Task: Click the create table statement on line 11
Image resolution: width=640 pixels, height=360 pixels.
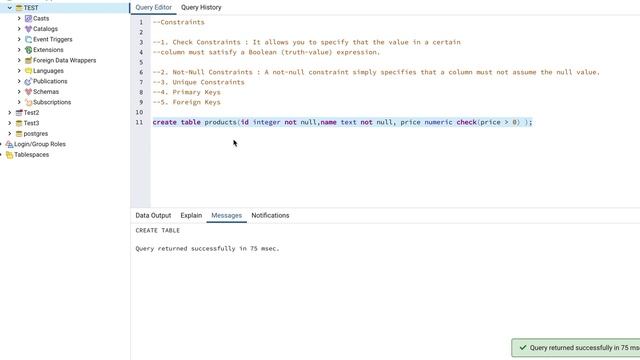Action: click(342, 122)
